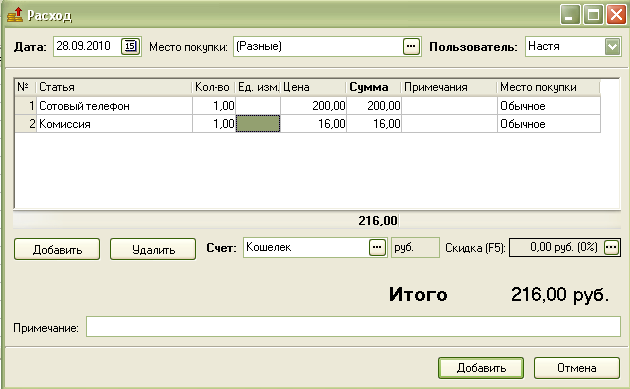
Task: Click the Статья column header
Action: pyautogui.click(x=114, y=87)
